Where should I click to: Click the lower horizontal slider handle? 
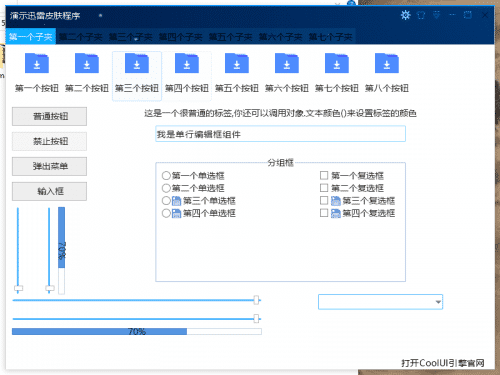click(256, 319)
